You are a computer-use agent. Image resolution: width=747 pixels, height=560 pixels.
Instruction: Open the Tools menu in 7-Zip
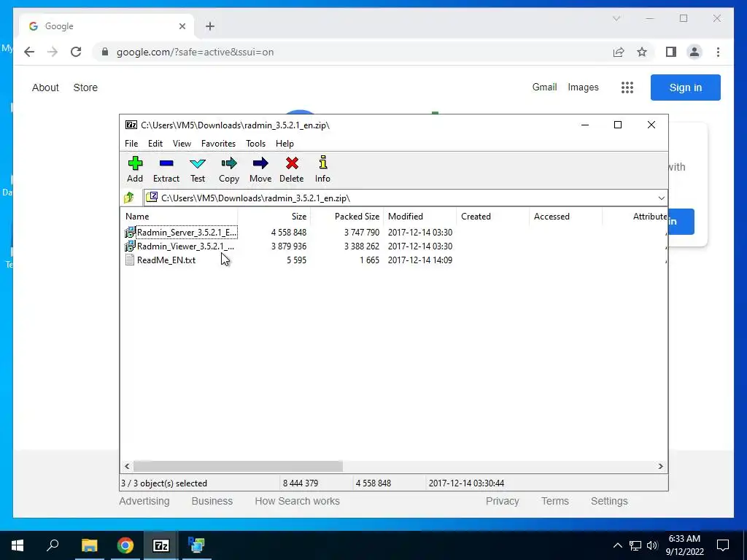[x=256, y=144]
